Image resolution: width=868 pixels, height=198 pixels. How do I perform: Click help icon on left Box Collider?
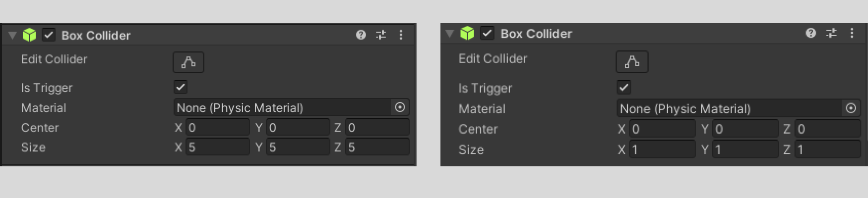(361, 35)
